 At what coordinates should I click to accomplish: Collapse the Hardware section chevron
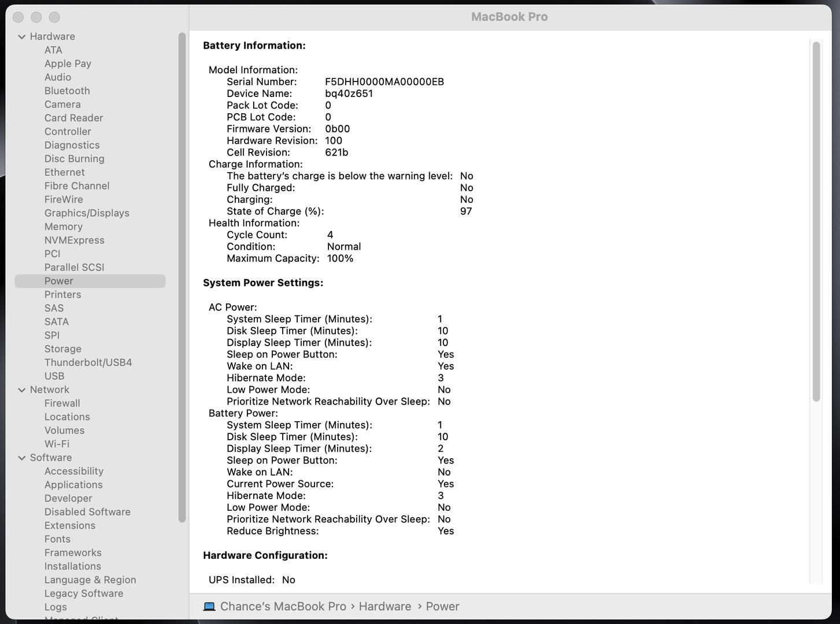[21, 36]
